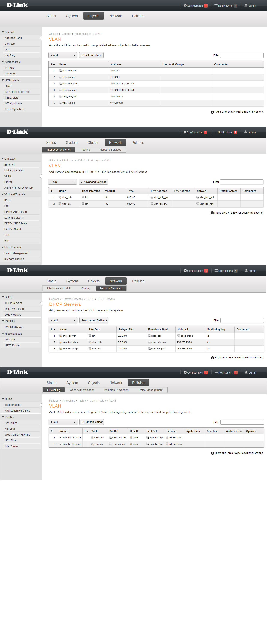Click the lan base interface icon for vlan_lan
Screen dimensions: 267x644
(83, 204)
